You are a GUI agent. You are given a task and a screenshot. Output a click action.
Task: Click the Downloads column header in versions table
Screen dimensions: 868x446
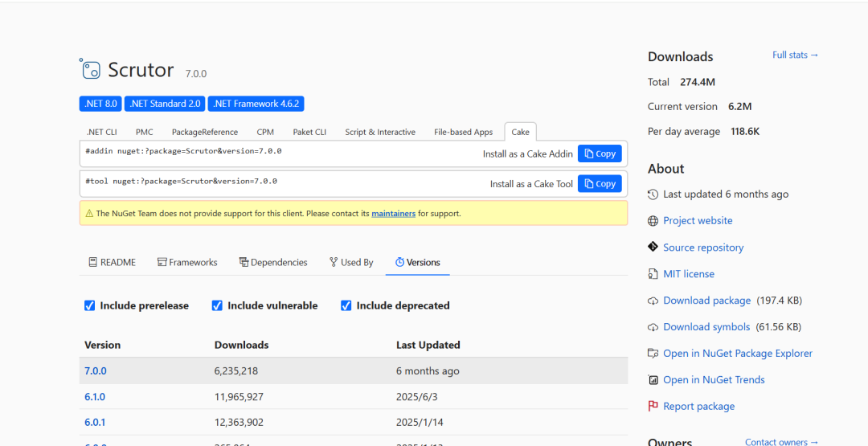point(241,345)
